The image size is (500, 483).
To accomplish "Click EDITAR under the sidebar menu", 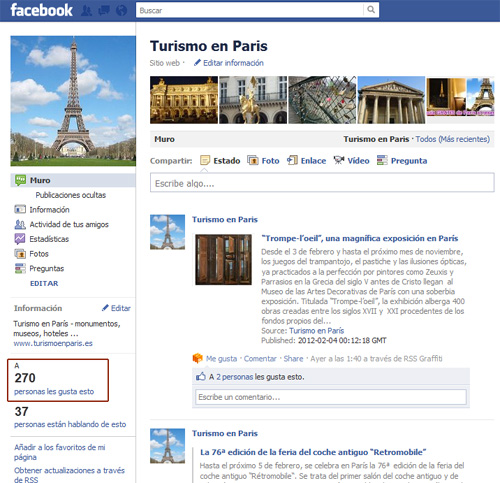I will (x=44, y=283).
